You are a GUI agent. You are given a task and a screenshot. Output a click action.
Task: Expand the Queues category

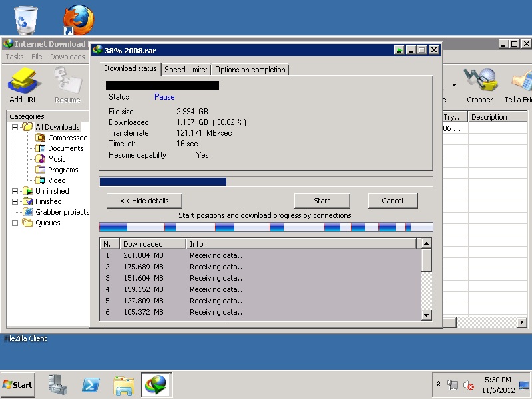pyautogui.click(x=15, y=223)
